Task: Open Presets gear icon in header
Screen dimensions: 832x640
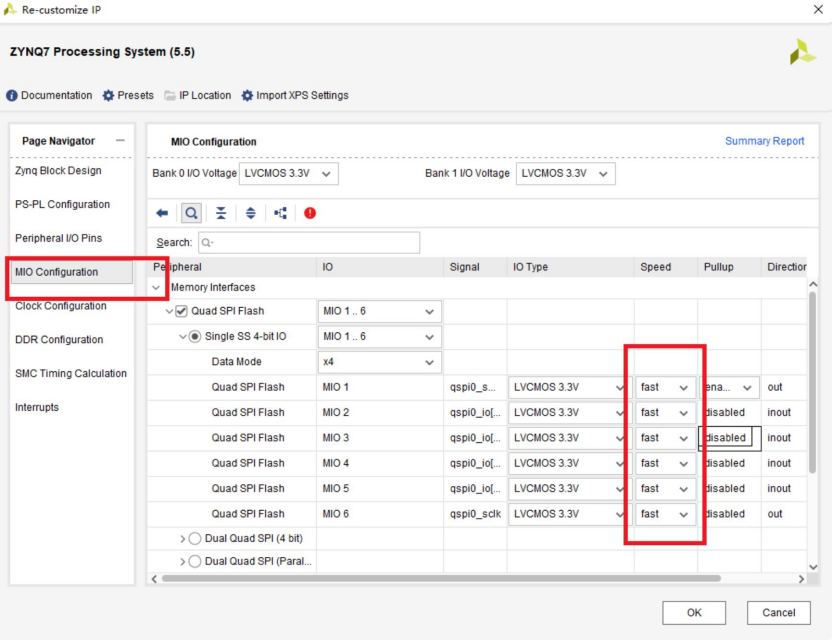Action: (109, 96)
